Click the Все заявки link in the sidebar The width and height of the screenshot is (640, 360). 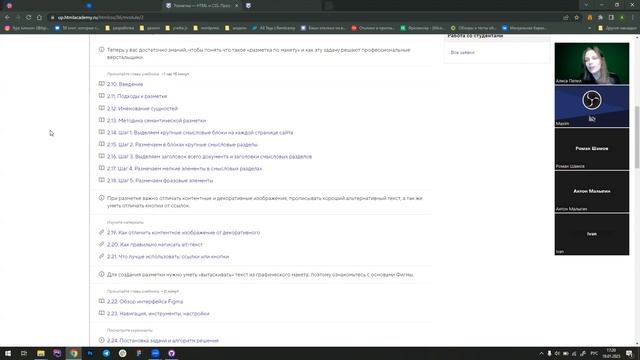coord(462,53)
